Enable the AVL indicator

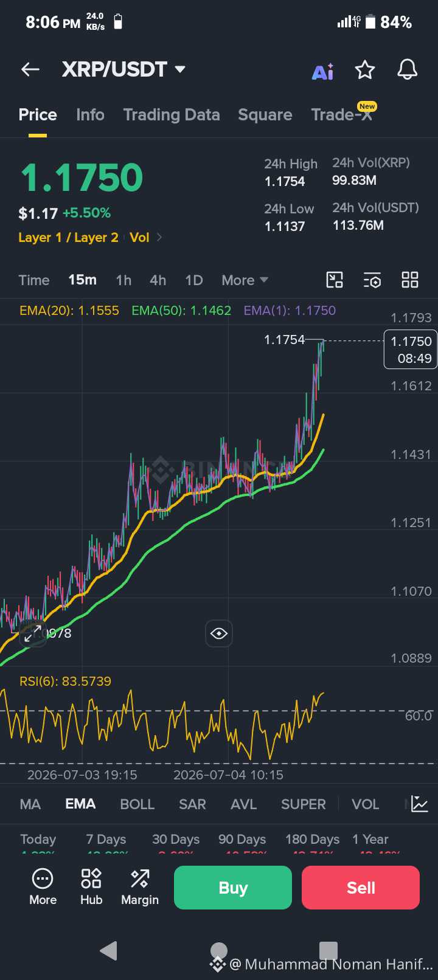pyautogui.click(x=244, y=804)
